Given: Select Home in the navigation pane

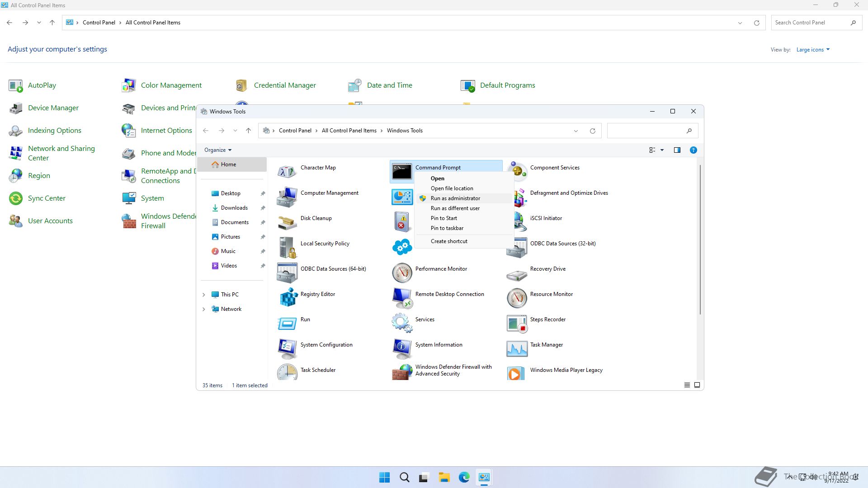Looking at the screenshot, I should click(232, 164).
